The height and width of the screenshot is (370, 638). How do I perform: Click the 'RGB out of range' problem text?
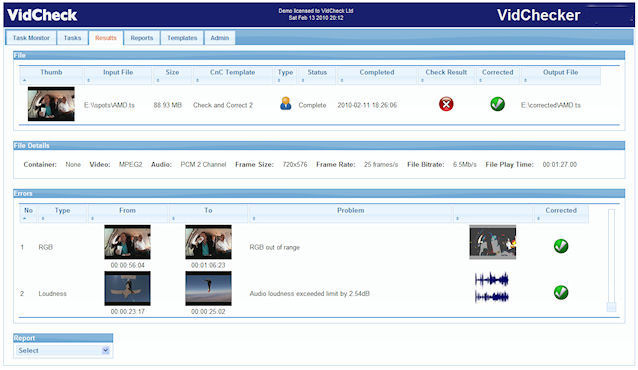tap(274, 247)
